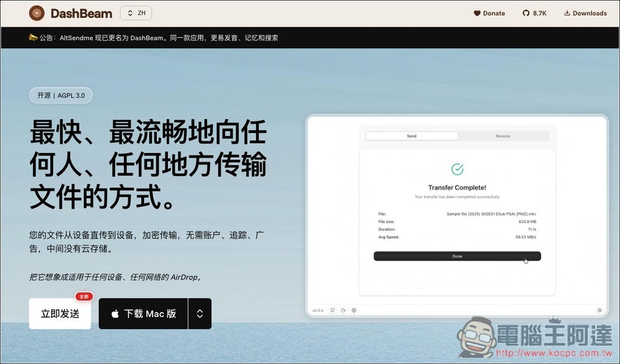
Task: Switch to the Send tab in preview
Action: (412, 136)
